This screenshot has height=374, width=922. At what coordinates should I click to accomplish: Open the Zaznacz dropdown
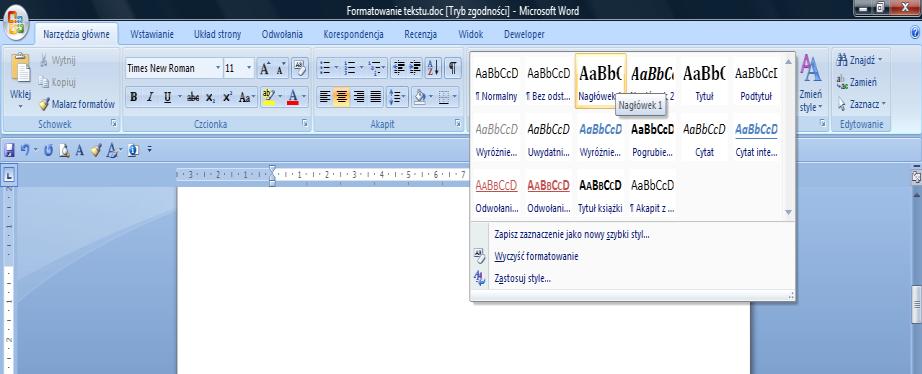pyautogui.click(x=861, y=104)
